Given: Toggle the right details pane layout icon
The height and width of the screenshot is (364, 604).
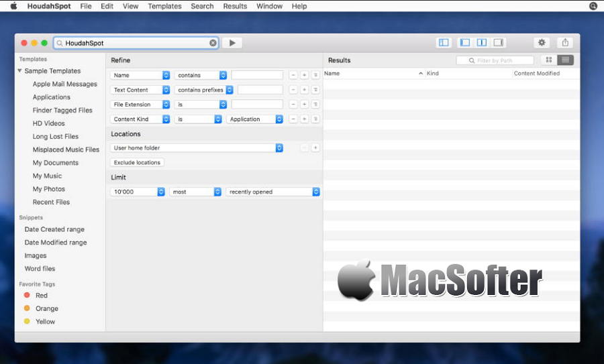Looking at the screenshot, I should click(x=499, y=43).
